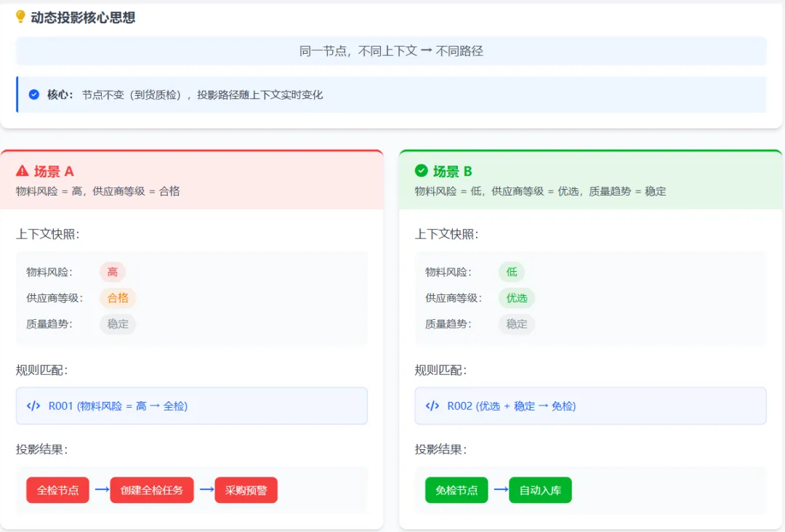785x532 pixels.
Task: Click 物料风险 label in 场景 A snapshot
Action: [x=49, y=273]
